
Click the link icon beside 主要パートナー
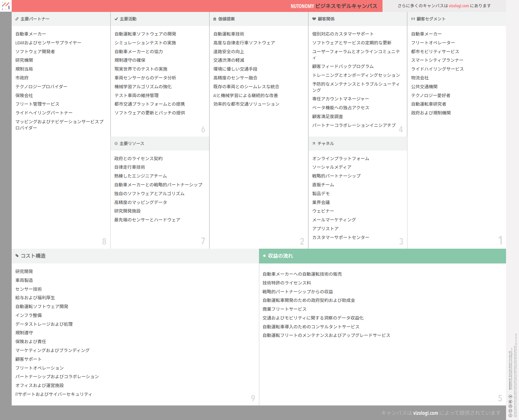(x=17, y=19)
